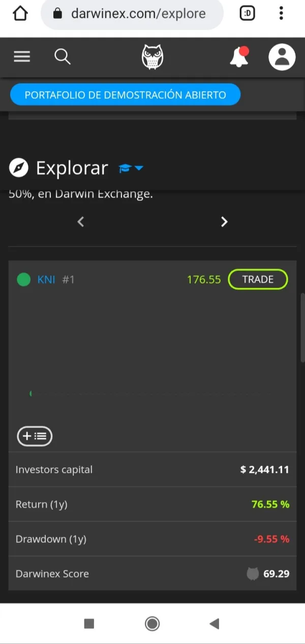Image resolution: width=305 pixels, height=644 pixels.
Task: Open browser three-dot options menu
Action: (281, 14)
